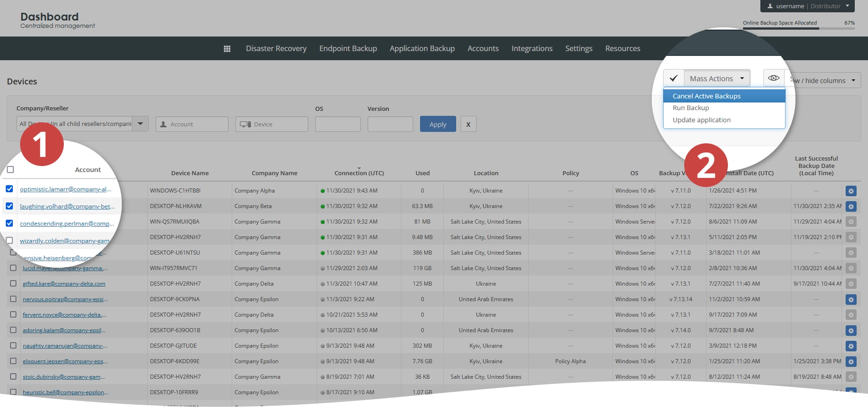The image size is (868, 407).
Task: Click the gear icon for fervent.noyce row
Action: click(851, 315)
